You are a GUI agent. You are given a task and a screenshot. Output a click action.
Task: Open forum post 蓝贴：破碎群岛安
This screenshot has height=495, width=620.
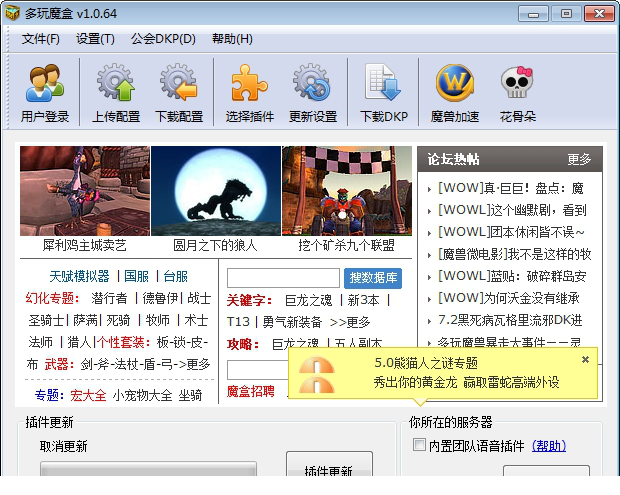(x=512, y=276)
